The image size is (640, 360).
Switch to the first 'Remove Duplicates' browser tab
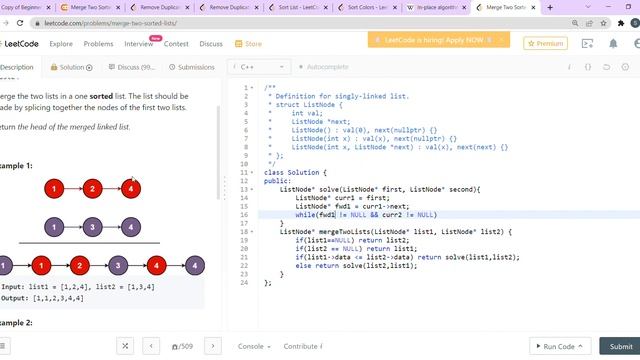point(158,7)
